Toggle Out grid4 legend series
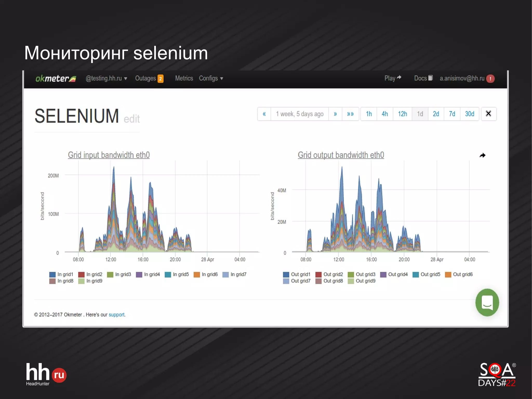The image size is (532, 399). [x=394, y=274]
